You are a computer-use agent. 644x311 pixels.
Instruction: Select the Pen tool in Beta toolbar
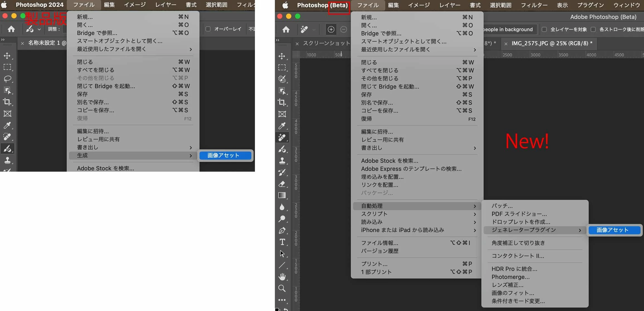coord(282,230)
